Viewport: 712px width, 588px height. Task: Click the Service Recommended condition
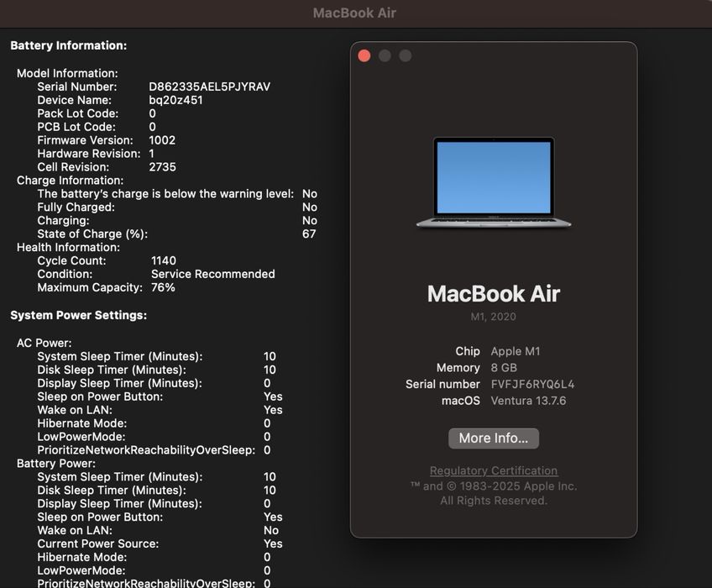tap(213, 274)
